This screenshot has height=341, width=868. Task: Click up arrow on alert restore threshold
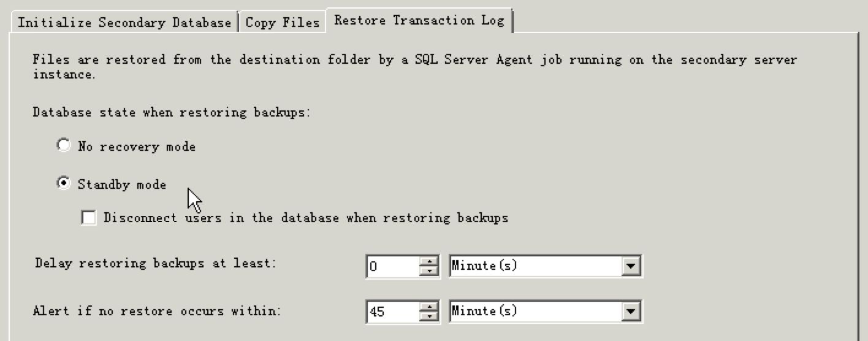click(430, 306)
